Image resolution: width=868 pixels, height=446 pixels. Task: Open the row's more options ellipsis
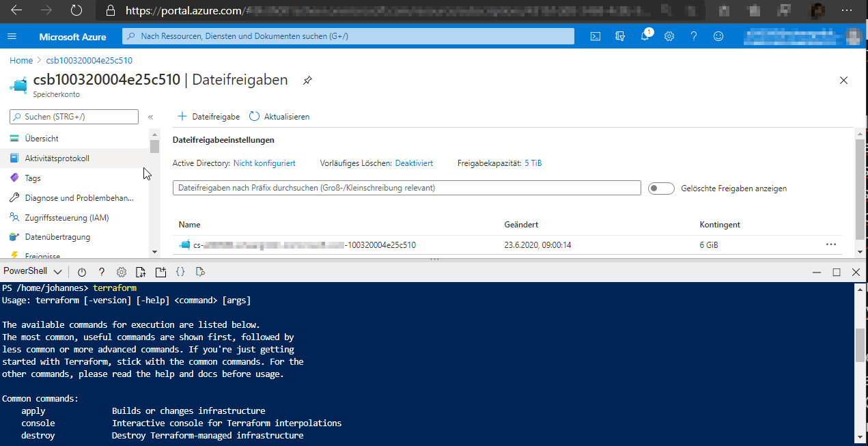[x=831, y=245]
